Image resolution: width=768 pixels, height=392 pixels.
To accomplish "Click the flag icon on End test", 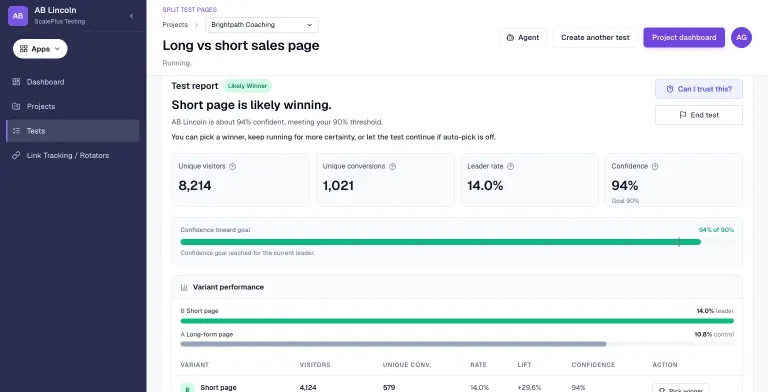I will [x=682, y=115].
